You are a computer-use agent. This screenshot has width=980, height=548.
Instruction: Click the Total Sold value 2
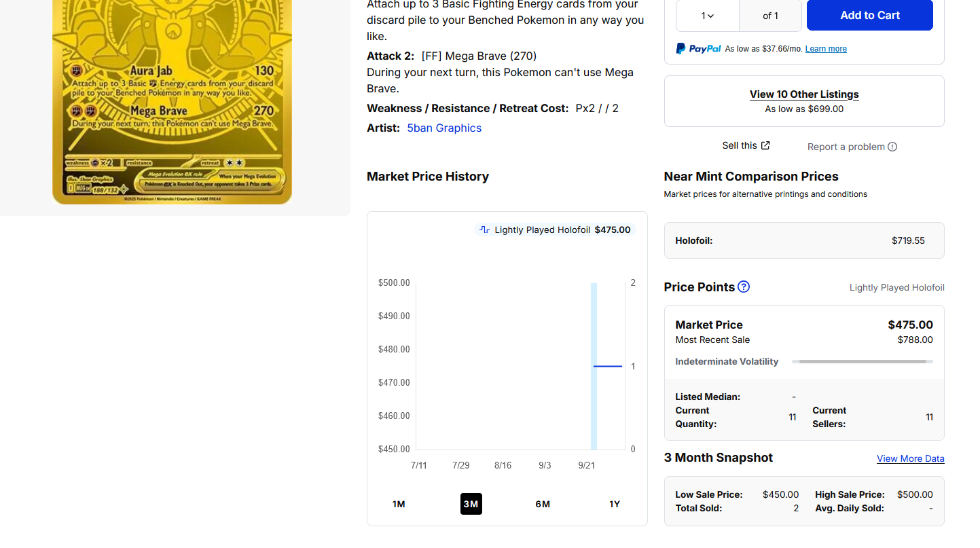(796, 508)
